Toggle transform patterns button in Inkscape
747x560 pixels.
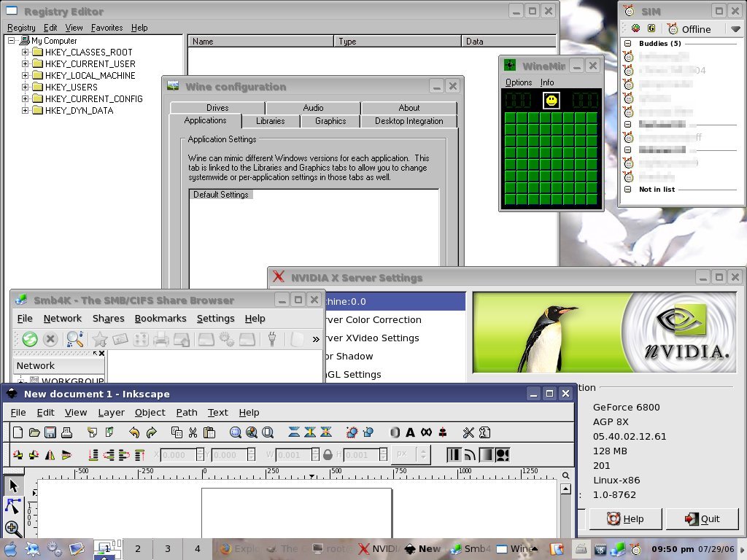tap(502, 455)
